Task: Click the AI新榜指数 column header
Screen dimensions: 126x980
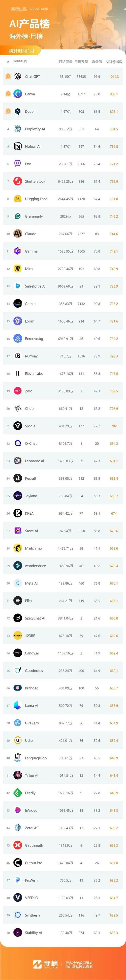Action: (114, 62)
